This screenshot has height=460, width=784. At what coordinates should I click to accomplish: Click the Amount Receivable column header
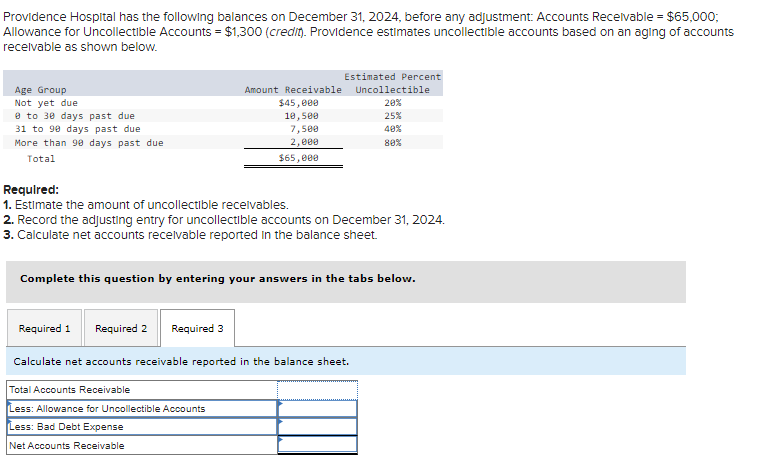(x=293, y=90)
